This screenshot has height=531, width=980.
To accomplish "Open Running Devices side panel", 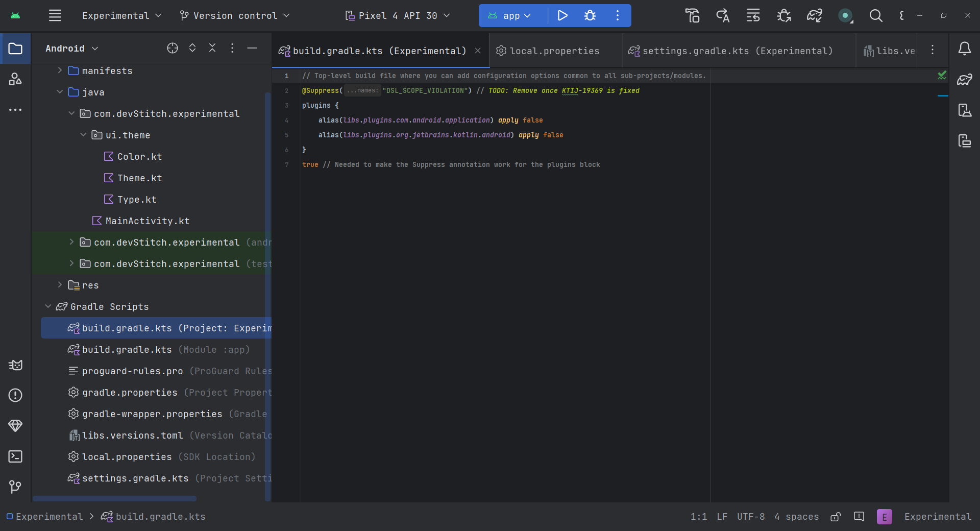I will click(x=965, y=110).
